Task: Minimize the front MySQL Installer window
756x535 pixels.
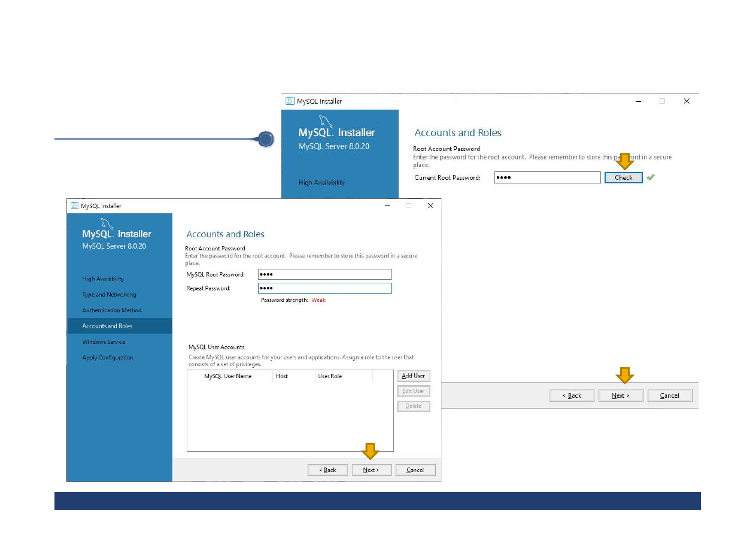Action: point(387,205)
